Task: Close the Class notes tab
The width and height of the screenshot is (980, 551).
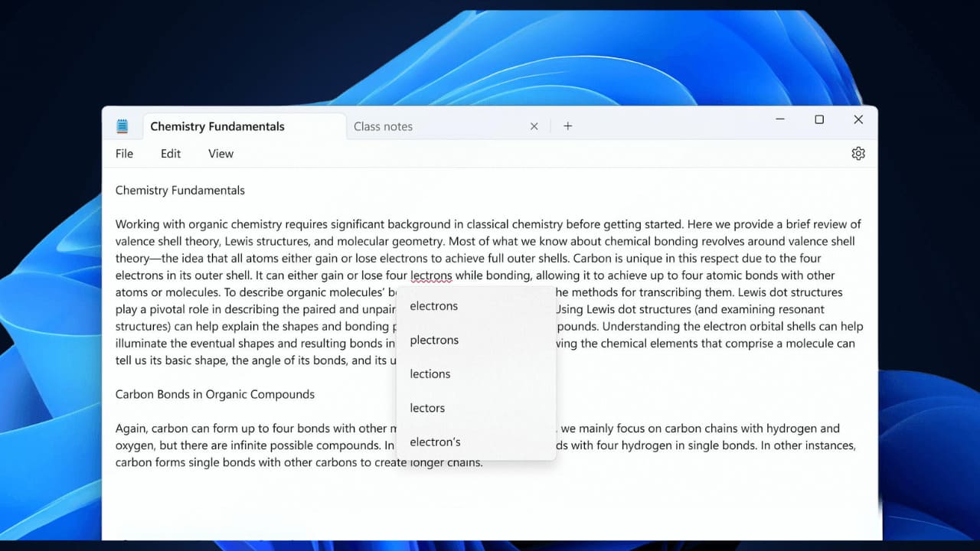Action: click(534, 126)
